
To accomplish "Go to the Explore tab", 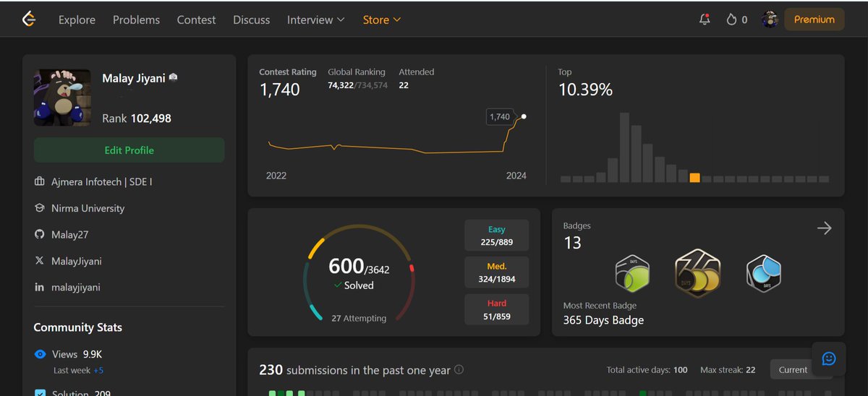I will [x=77, y=20].
